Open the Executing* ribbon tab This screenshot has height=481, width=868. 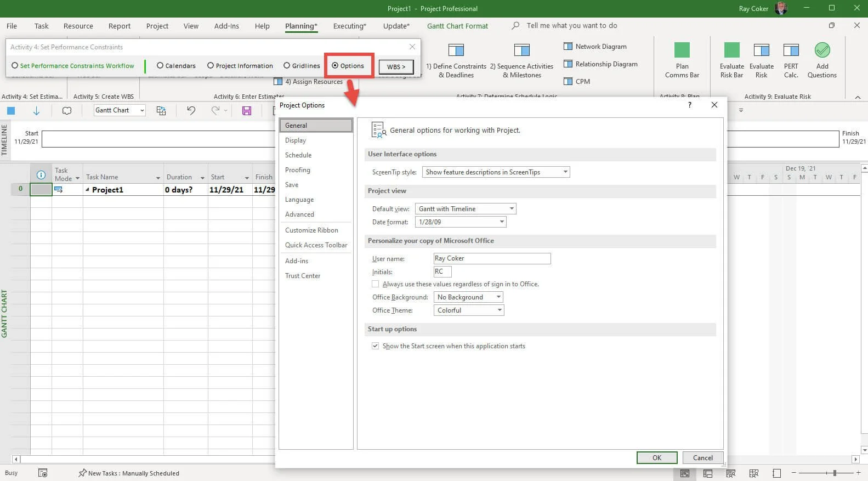(x=349, y=26)
